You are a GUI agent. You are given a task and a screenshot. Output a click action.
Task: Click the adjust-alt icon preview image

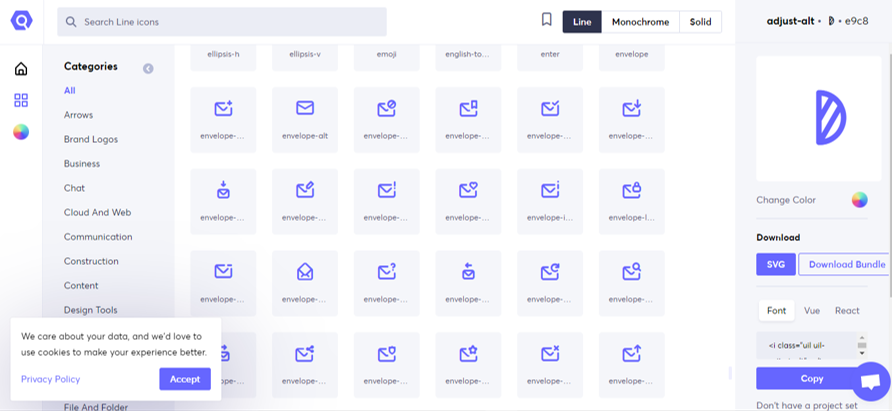[819, 118]
